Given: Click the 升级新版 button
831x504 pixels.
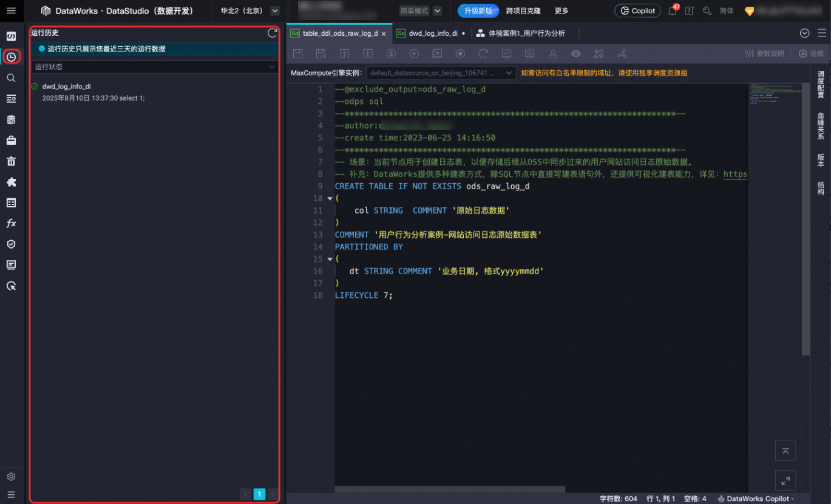Looking at the screenshot, I should pos(478,11).
